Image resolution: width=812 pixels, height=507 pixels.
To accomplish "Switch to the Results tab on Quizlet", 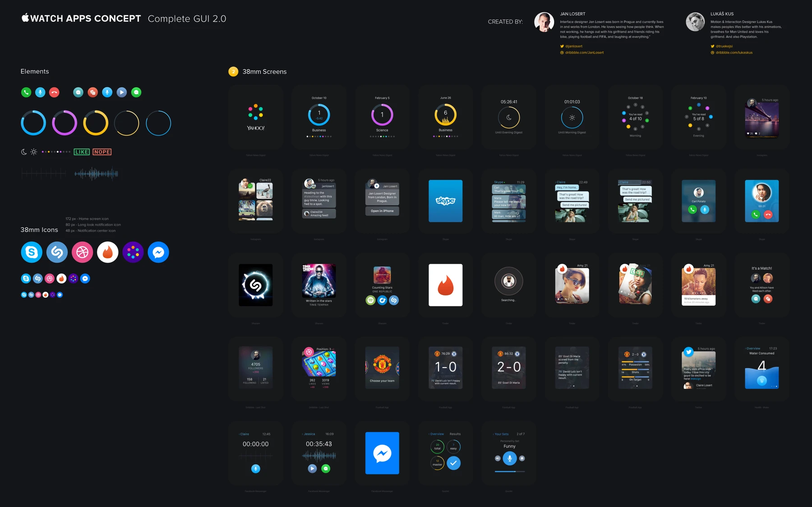I will tap(456, 433).
